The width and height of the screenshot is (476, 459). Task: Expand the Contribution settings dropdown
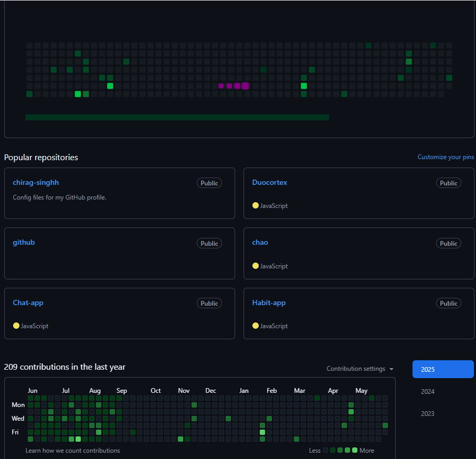click(359, 369)
